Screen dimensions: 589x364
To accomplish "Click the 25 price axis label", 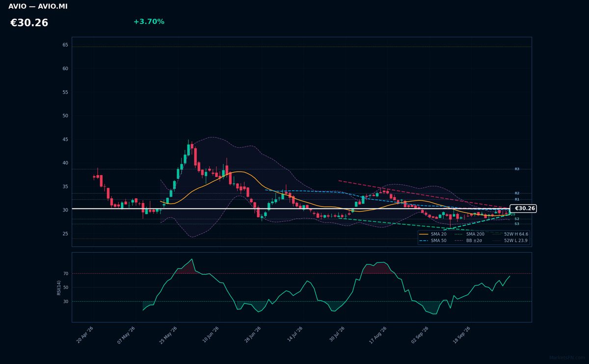I will tap(65, 234).
